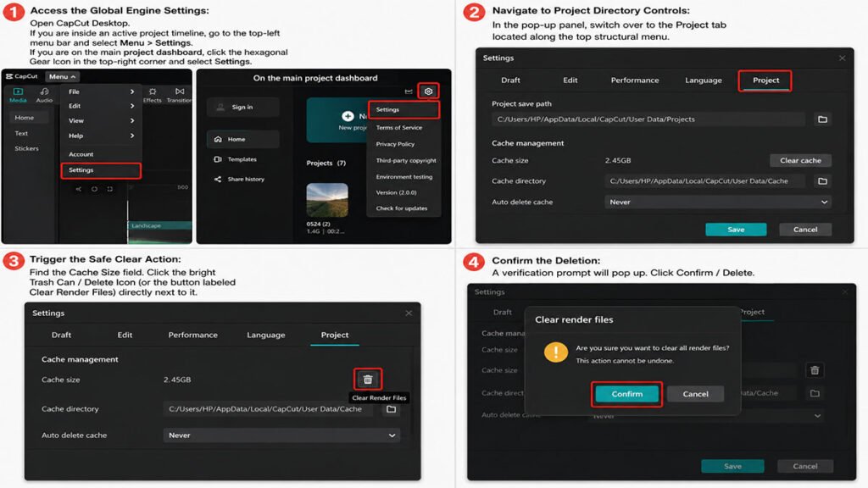Expand the Edit submenu in the editor menu

[101, 106]
